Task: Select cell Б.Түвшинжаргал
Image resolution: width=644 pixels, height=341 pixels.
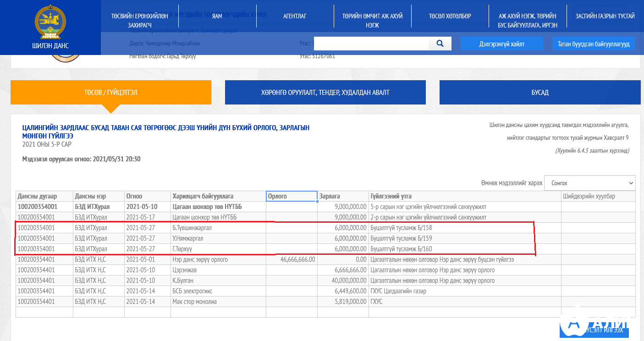Action: pos(218,228)
